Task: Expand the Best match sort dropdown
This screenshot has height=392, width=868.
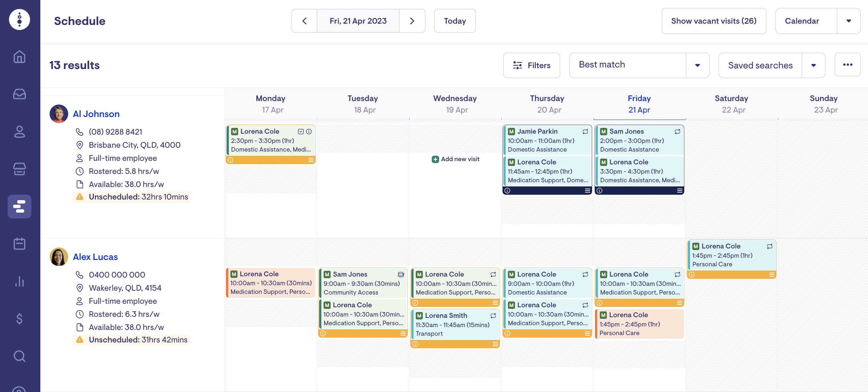Action: (697, 65)
